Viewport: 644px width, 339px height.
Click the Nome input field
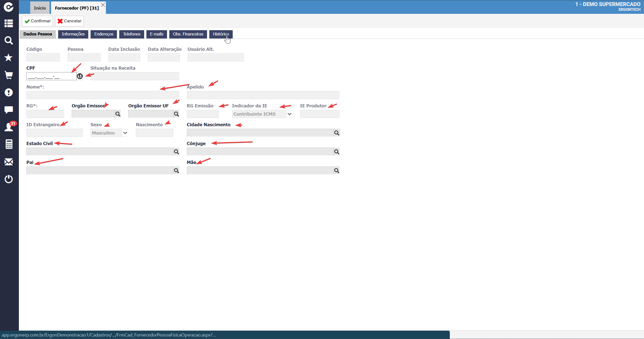pos(103,95)
